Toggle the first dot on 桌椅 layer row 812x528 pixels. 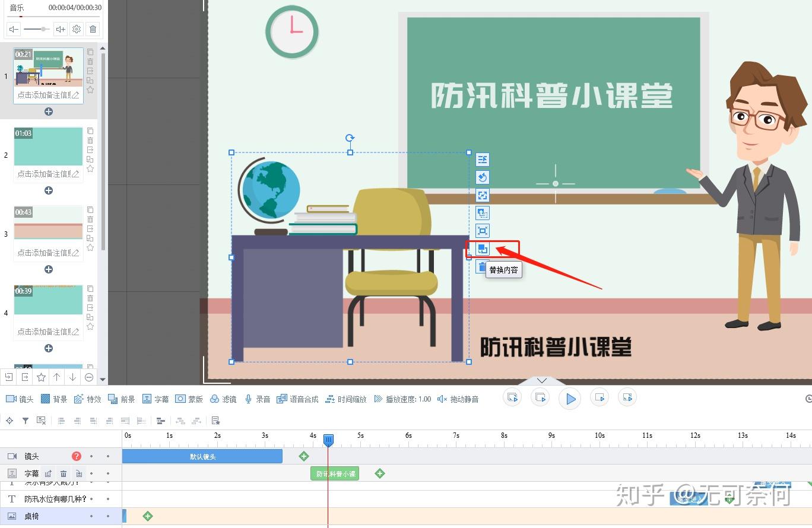pos(91,516)
